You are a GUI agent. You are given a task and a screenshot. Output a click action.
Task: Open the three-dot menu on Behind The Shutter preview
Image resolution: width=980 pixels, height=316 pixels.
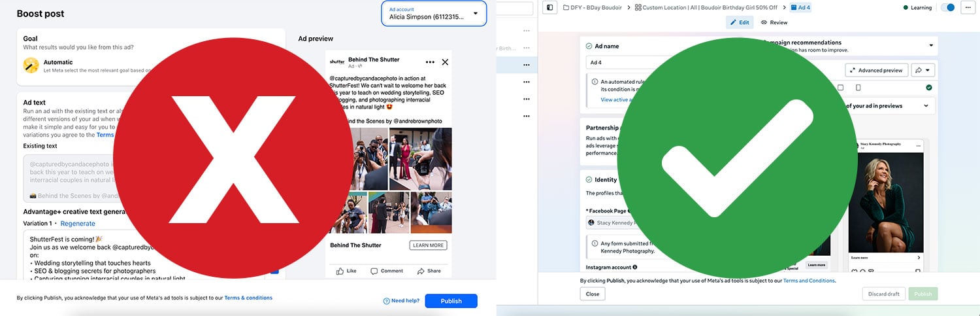[x=430, y=62]
